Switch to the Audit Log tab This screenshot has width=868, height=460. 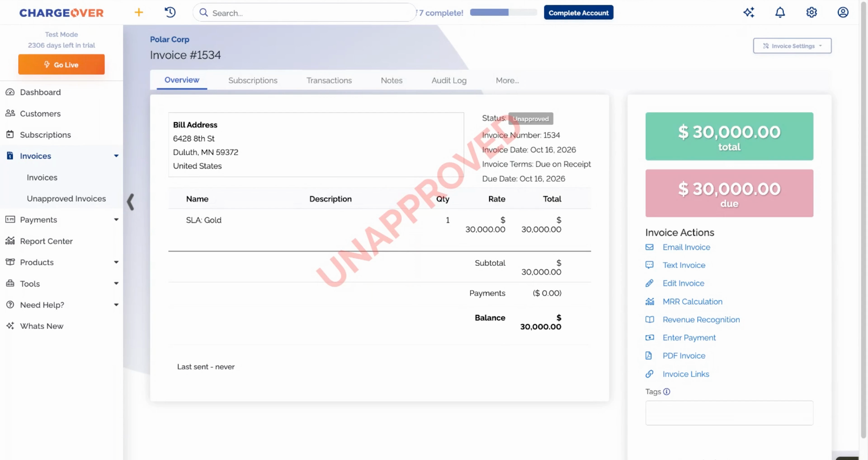pyautogui.click(x=449, y=80)
